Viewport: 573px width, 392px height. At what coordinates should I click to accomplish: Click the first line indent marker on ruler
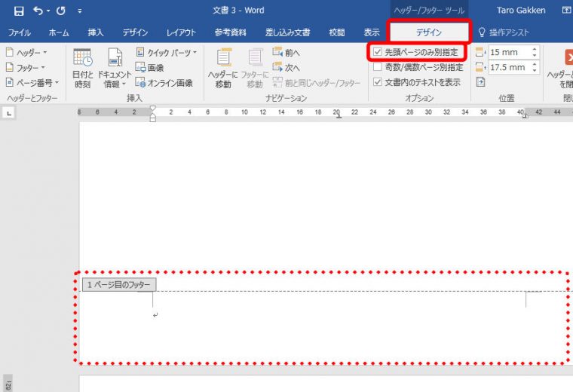coord(153,109)
